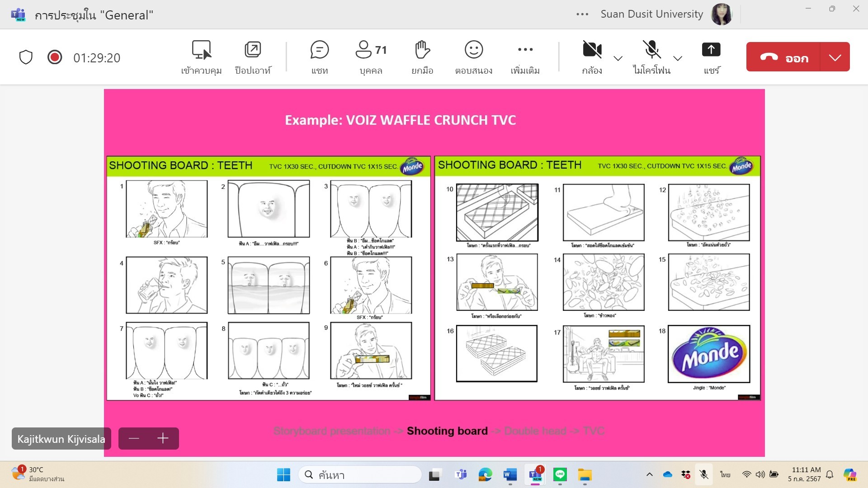868x488 pixels.
Task: Leave the meeting with ออก button
Action: [x=783, y=57]
